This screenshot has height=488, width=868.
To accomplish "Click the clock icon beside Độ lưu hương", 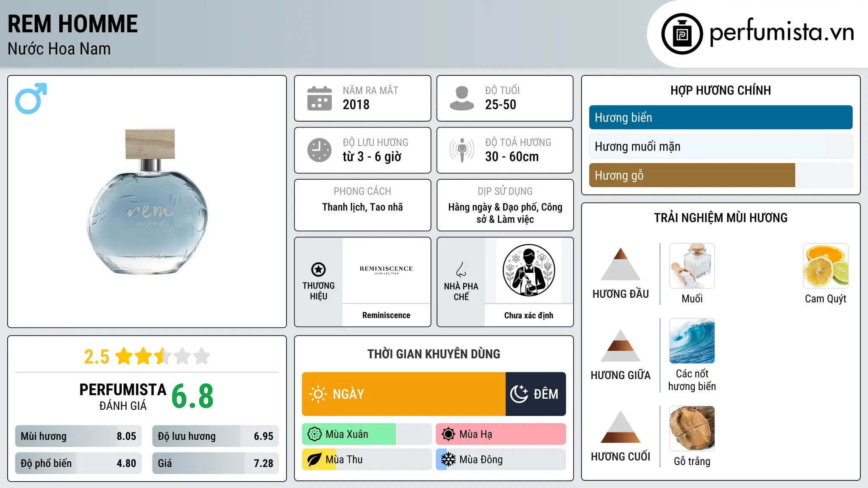I will coord(320,150).
